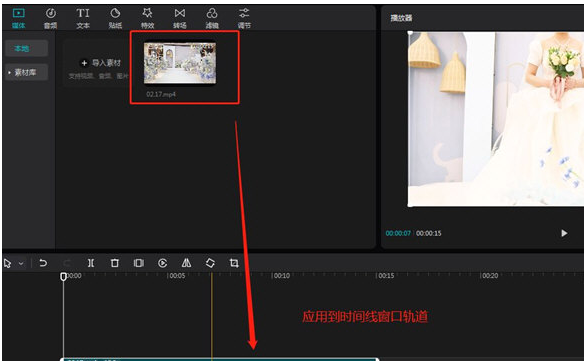The width and height of the screenshot is (584, 361).
Task: Click the undo arrow in timeline toolbar
Action: coord(43,263)
